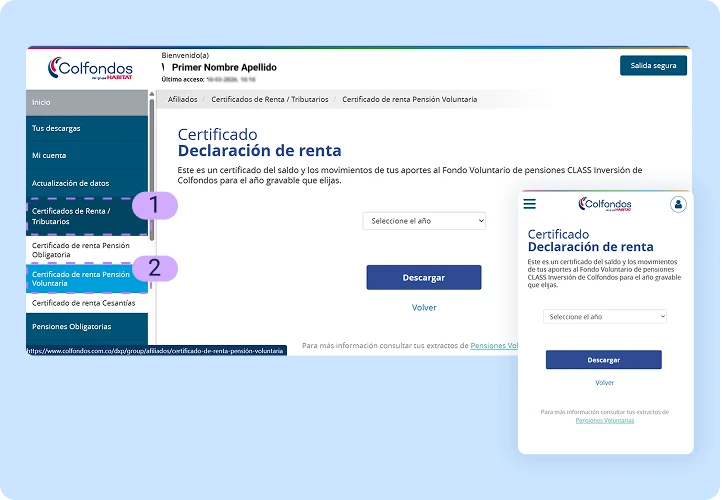Click the Salida segura button
This screenshot has height=500, width=724.
[x=653, y=66]
